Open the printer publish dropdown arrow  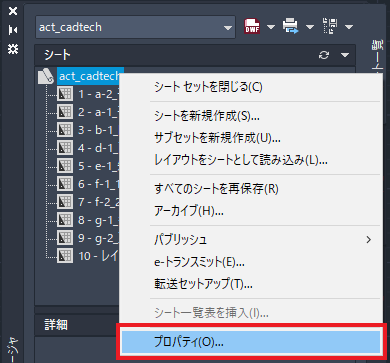click(310, 27)
